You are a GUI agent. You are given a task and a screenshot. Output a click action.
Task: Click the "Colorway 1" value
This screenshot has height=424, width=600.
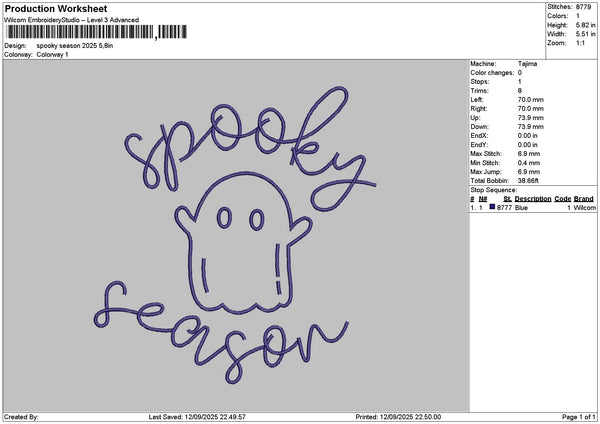pos(52,55)
